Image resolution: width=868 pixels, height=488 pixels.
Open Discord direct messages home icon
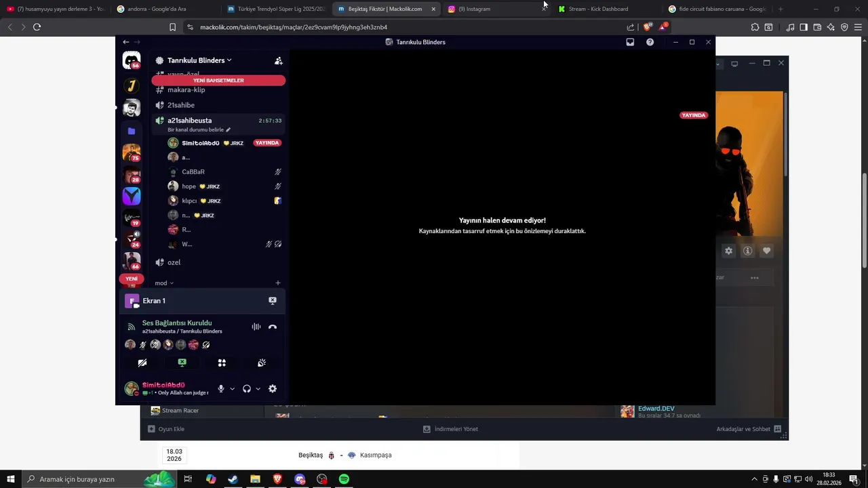pos(132,60)
